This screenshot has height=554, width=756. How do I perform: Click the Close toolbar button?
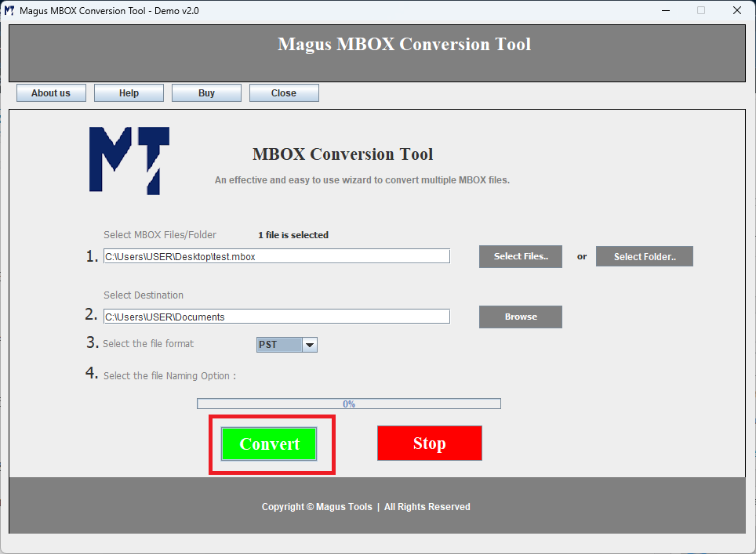[284, 93]
